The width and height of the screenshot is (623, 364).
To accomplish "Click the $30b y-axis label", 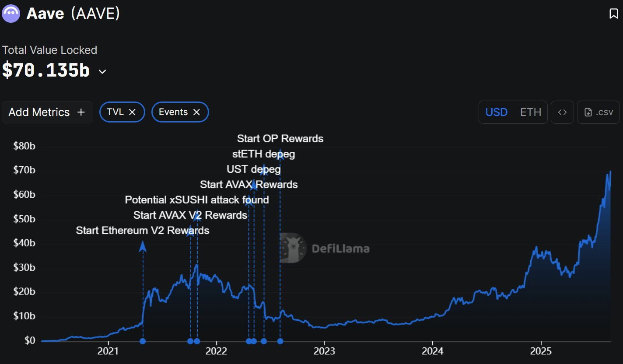I will tap(24, 267).
